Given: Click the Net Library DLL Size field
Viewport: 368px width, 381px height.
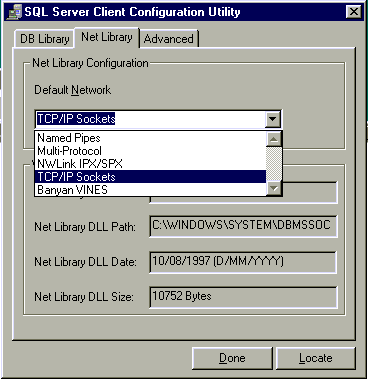Looking at the screenshot, I should coord(243,297).
